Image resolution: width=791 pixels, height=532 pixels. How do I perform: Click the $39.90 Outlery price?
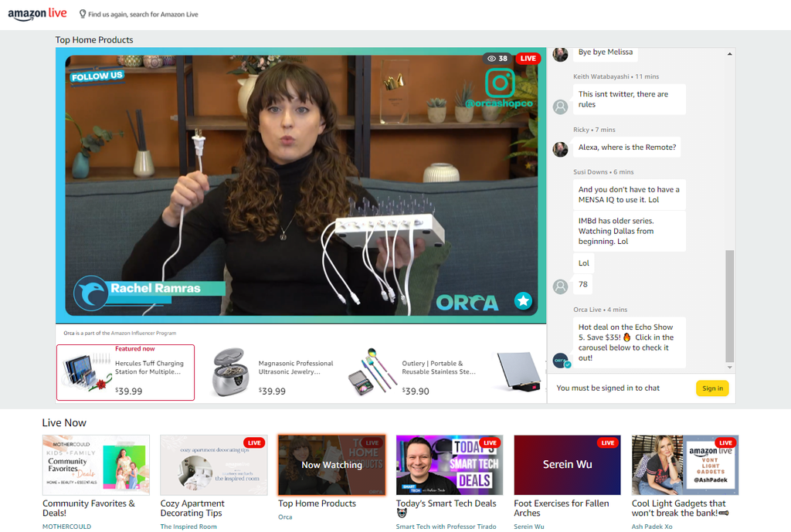coord(416,391)
